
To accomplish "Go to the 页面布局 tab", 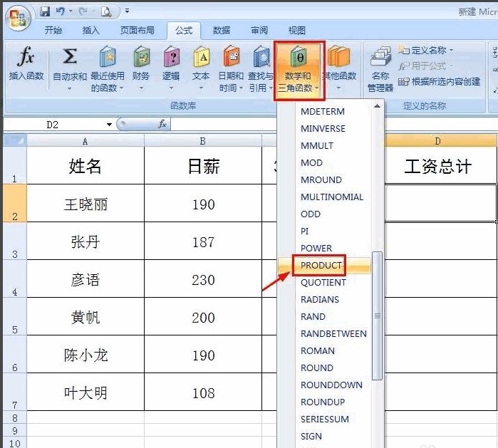I will tap(138, 31).
